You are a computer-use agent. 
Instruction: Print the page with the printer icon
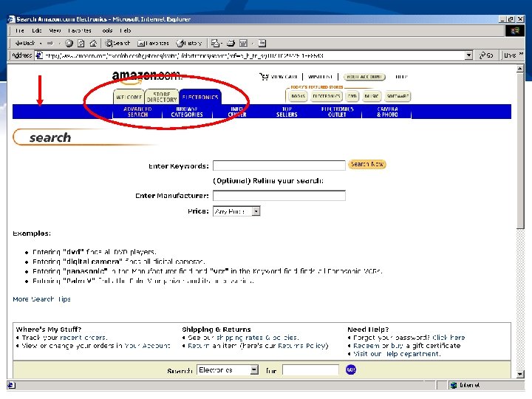pyautogui.click(x=231, y=43)
